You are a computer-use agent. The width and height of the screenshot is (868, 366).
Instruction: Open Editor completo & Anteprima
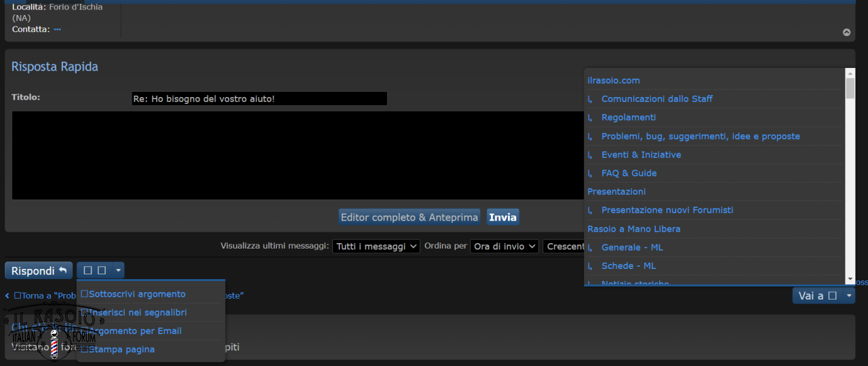point(409,217)
